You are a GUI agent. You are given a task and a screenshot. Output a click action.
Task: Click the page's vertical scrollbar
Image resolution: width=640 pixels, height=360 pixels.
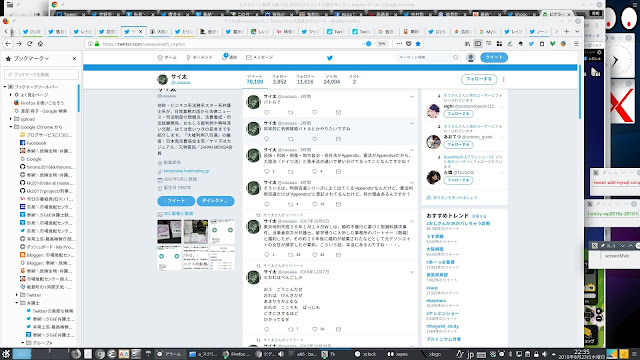580,92
